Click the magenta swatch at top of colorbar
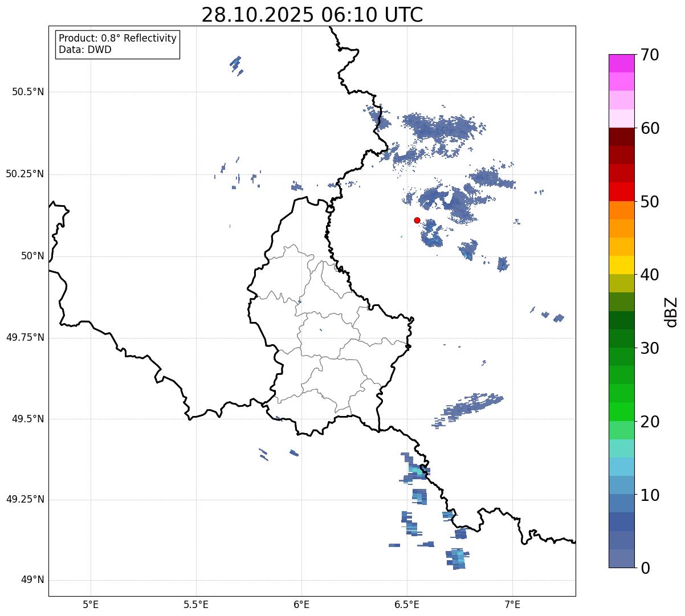This screenshot has width=685, height=616. pos(622,63)
